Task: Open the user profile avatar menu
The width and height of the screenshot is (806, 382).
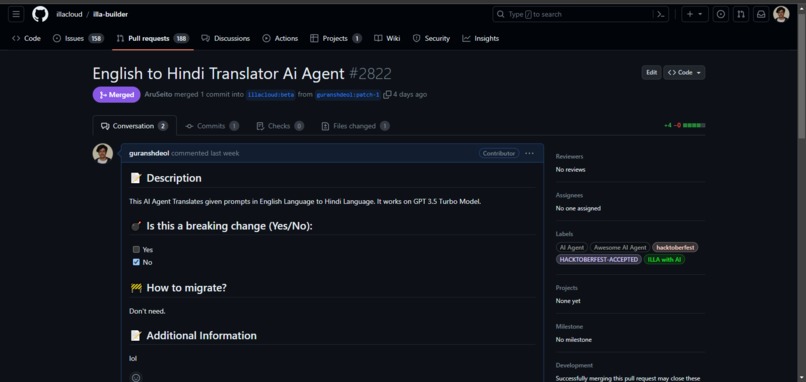Action: click(x=781, y=14)
